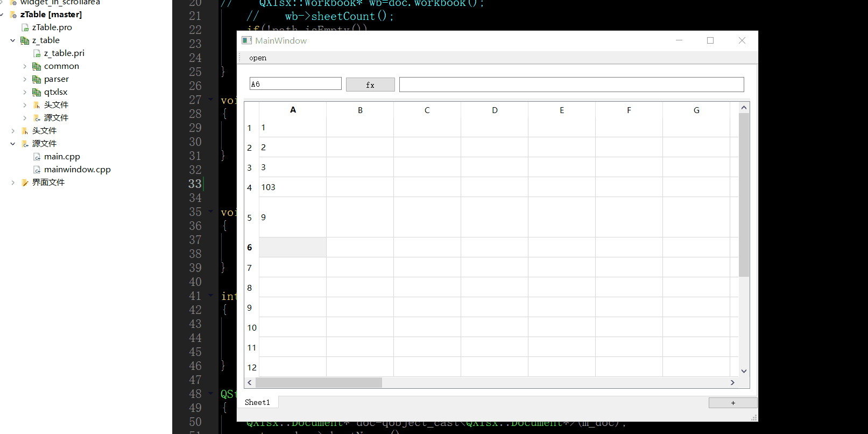This screenshot has height=434, width=868.
Task: Expand the parser folder node
Action: (25, 79)
